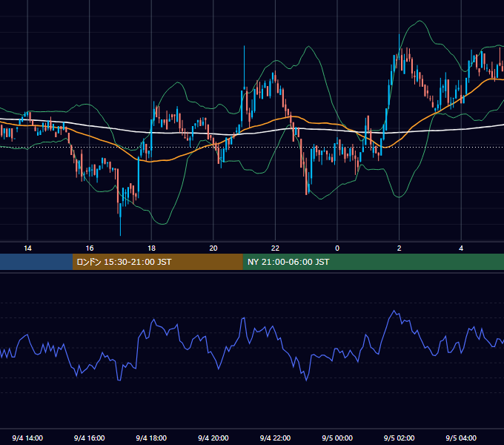Click the 9/4 14:00 time label
Screen dimensions: 504x445
(x=27, y=438)
